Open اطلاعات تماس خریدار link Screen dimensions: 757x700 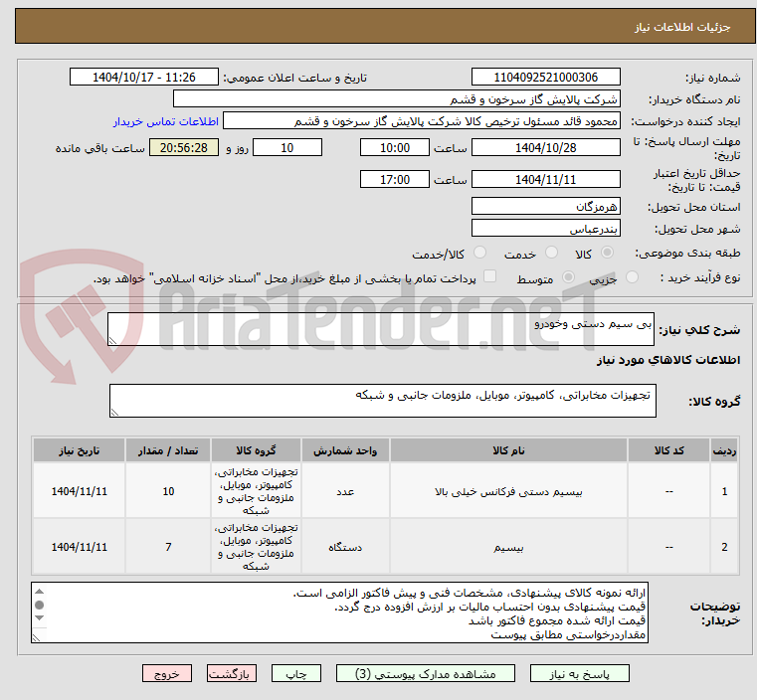[166, 121]
